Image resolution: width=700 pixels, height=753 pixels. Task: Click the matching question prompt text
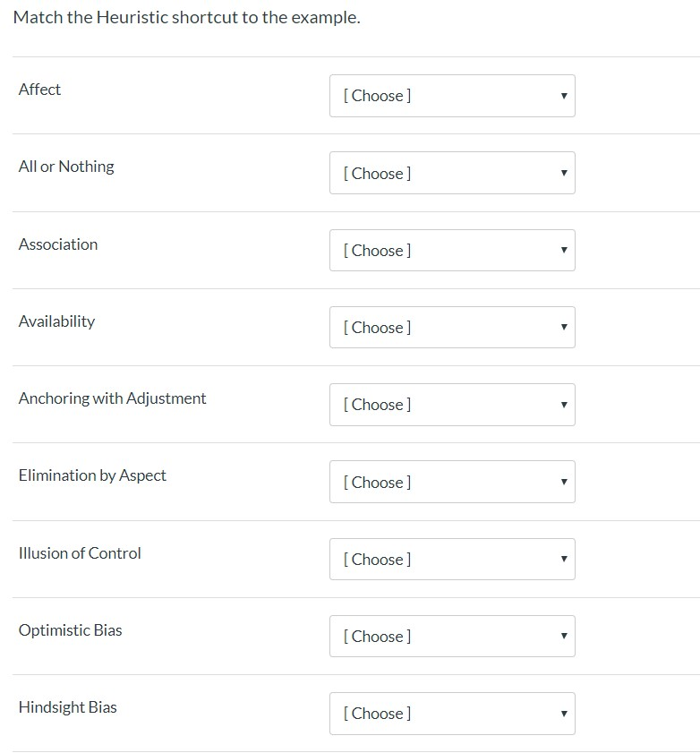pos(191,17)
